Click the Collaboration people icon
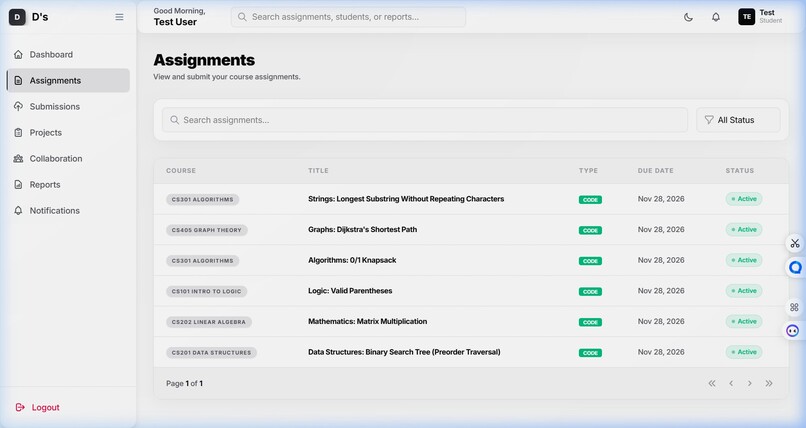806x428 pixels. [x=19, y=159]
